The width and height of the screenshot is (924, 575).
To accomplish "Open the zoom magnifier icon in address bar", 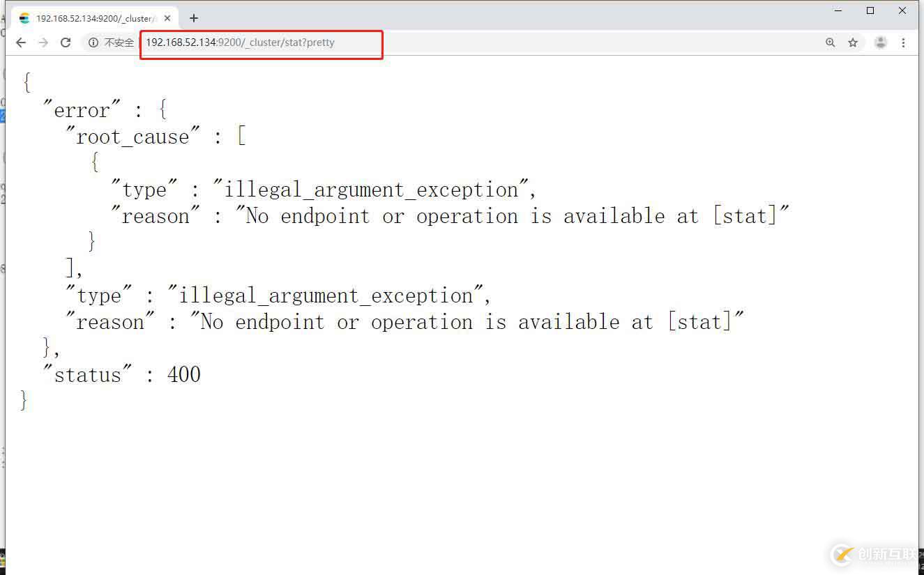I will coord(831,43).
